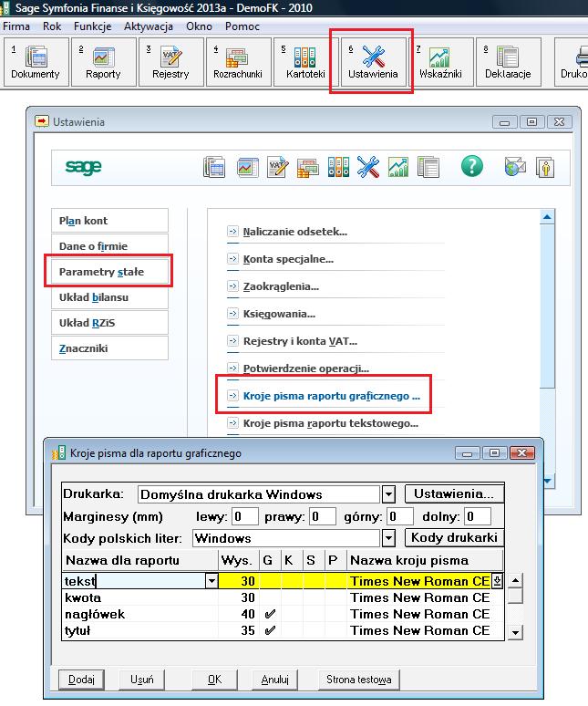
Task: Open Konta specjalne link
Action: (x=288, y=259)
